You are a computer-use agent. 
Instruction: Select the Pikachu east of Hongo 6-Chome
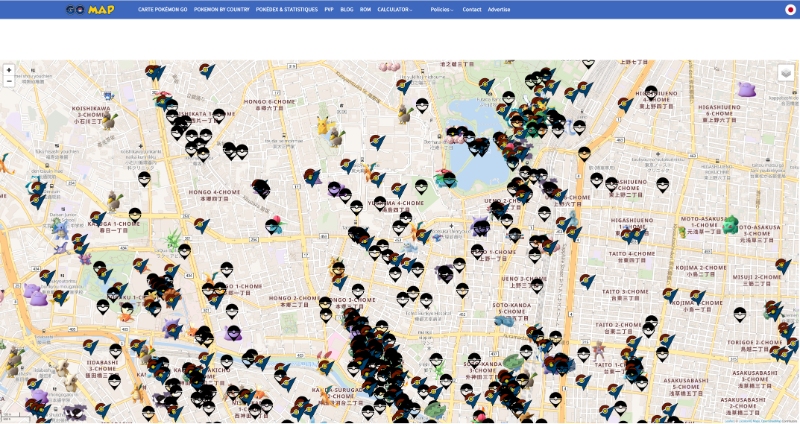coord(325,125)
